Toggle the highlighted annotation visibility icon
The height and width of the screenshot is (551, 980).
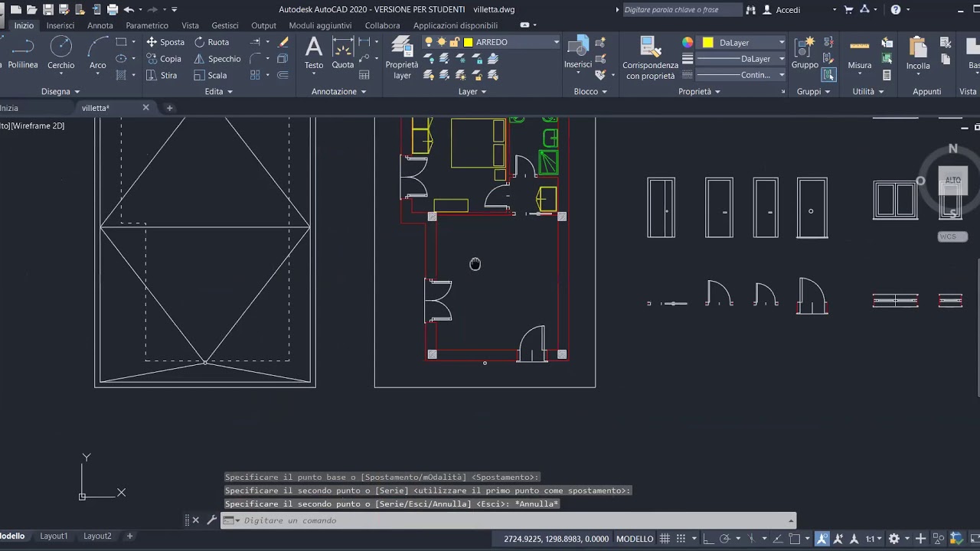[x=822, y=539]
